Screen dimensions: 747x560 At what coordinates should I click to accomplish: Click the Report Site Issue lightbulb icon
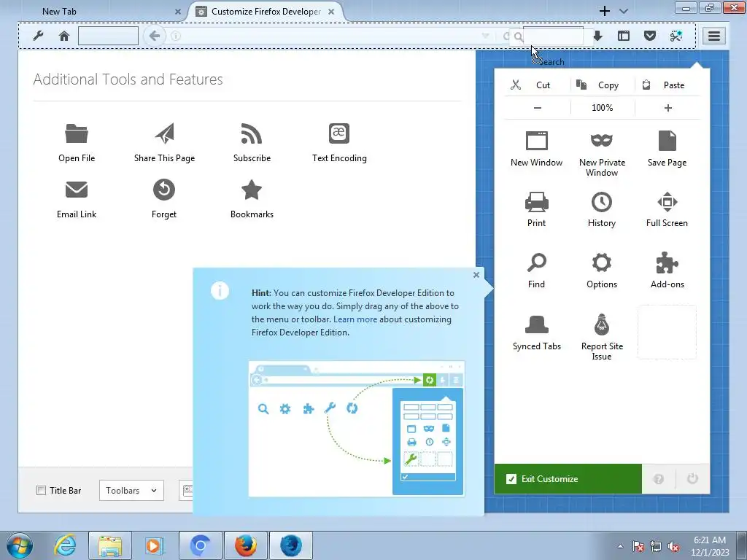[x=602, y=324]
